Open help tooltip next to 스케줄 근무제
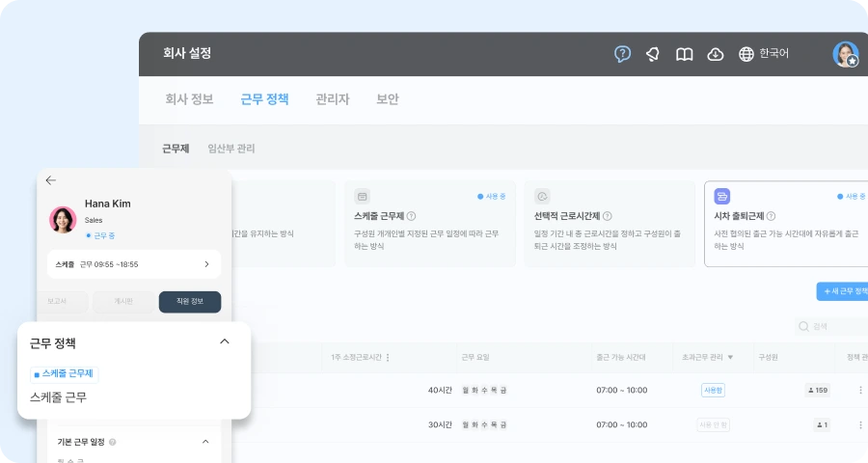The height and width of the screenshot is (463, 868). pyautogui.click(x=411, y=216)
